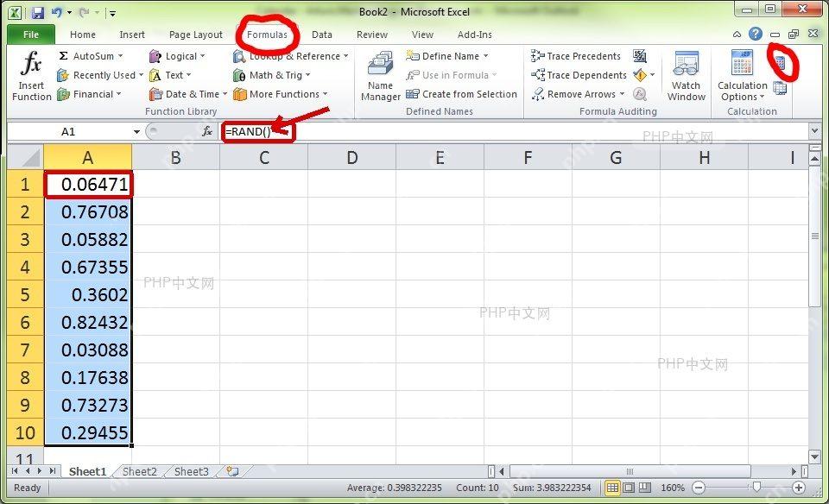Click the Error Checking icon

click(x=640, y=75)
